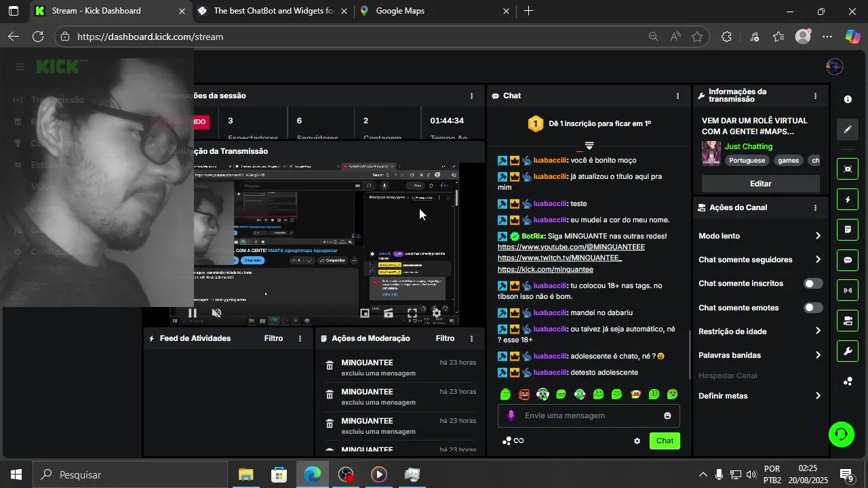Open Ações de Moderação three-dot menu

tap(472, 338)
